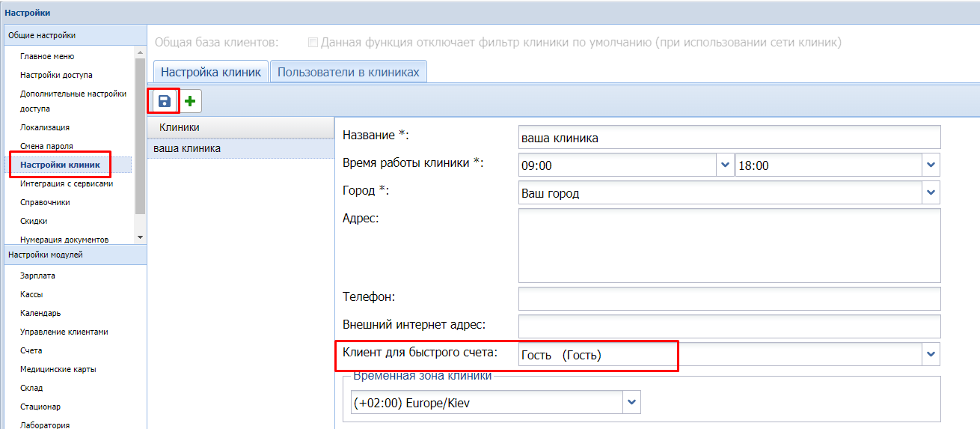This screenshot has height=429, width=980.
Task: Open the 'Зарплата' module settings
Action: tap(37, 276)
